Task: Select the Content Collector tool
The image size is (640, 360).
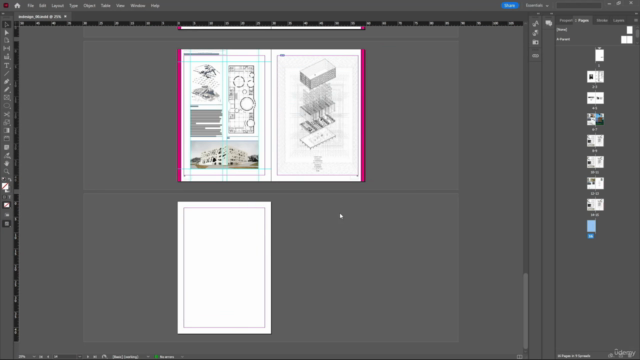Action: click(x=7, y=57)
